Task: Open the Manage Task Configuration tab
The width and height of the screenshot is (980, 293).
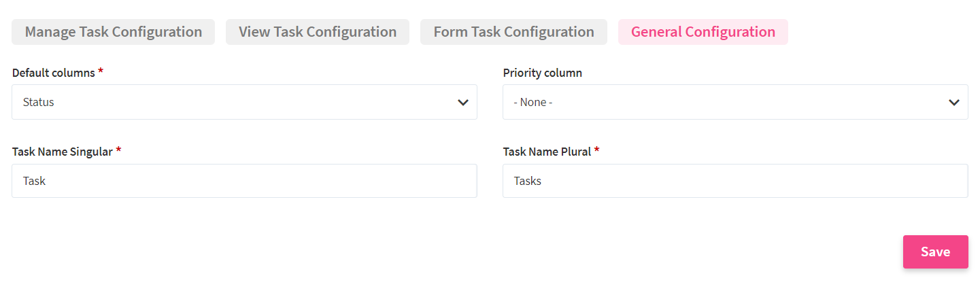Action: pos(113,32)
